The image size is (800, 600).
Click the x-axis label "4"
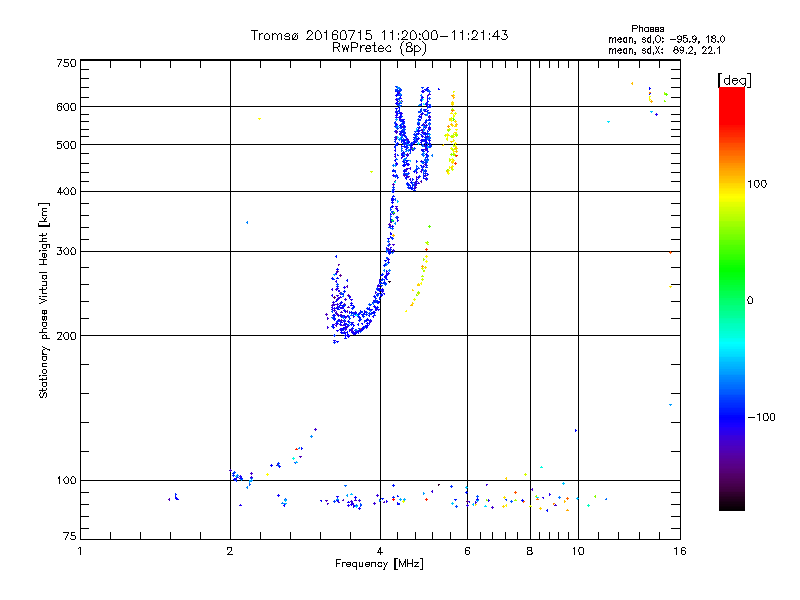pyautogui.click(x=380, y=551)
